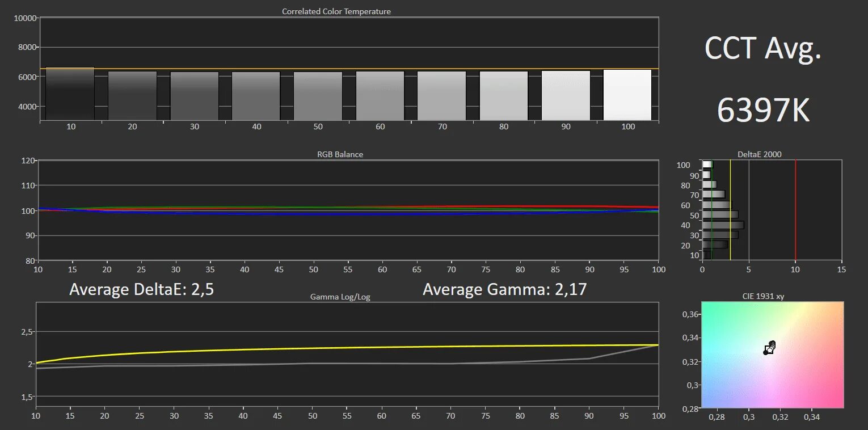868x430 pixels.
Task: Select the 10% grayscale bar in CCT chart
Action: (70, 94)
